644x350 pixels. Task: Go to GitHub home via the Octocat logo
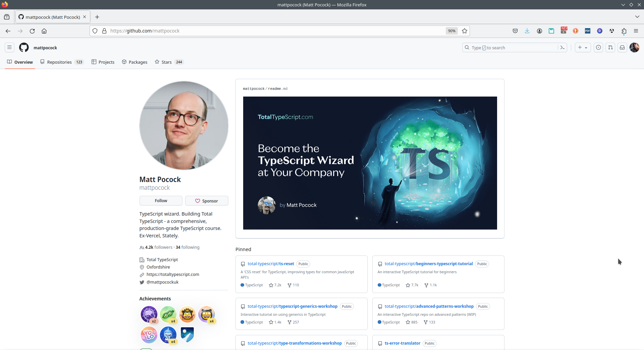pos(24,48)
